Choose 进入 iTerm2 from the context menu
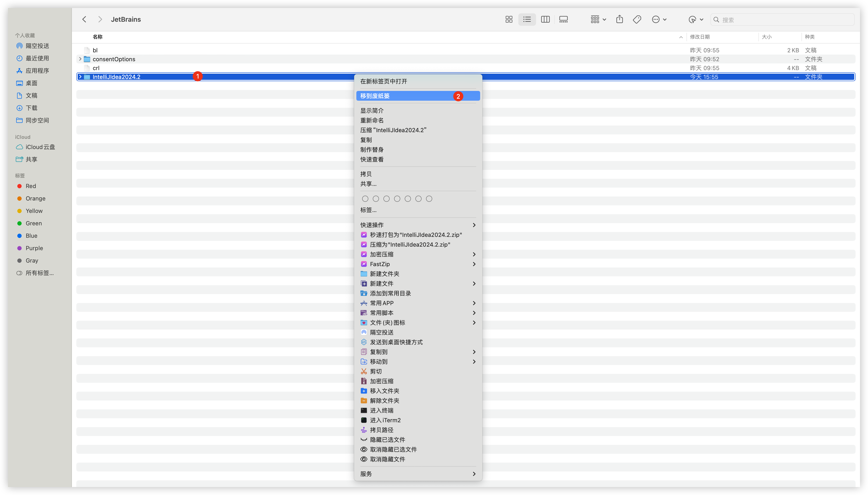 pos(385,420)
